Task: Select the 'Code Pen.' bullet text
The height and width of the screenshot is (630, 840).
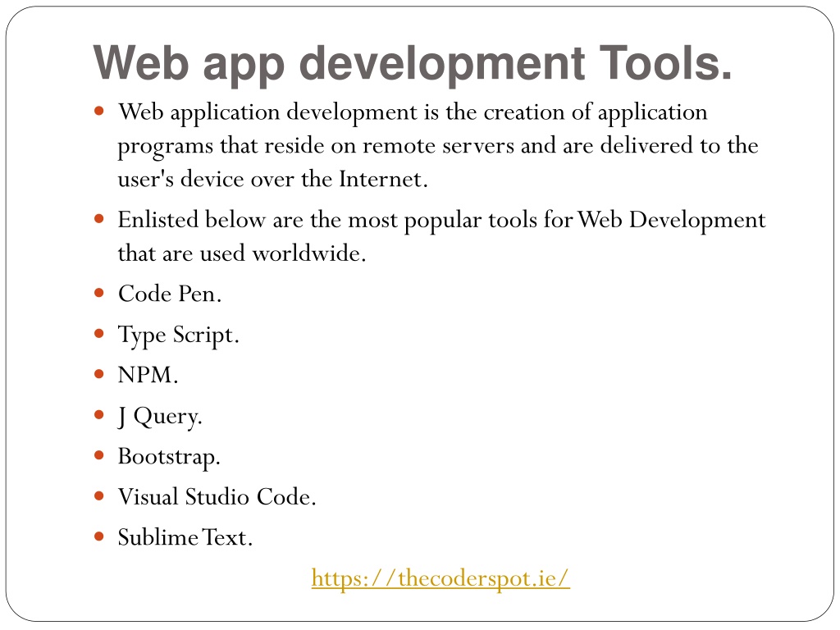Action: [170, 294]
